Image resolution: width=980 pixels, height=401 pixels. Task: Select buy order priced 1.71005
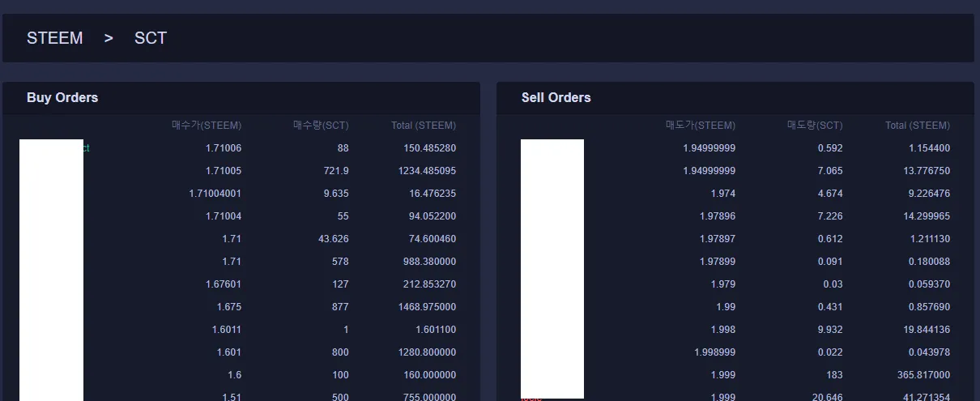click(x=241, y=171)
